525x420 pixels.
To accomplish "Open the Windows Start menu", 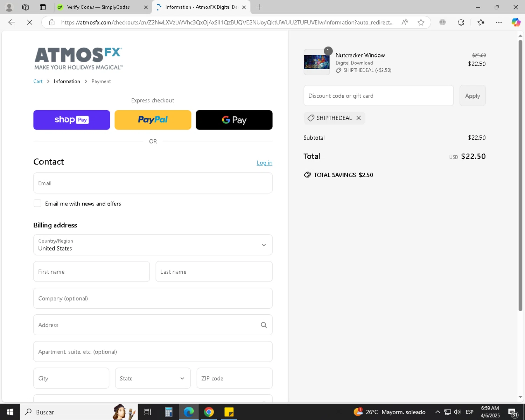I will point(9,412).
